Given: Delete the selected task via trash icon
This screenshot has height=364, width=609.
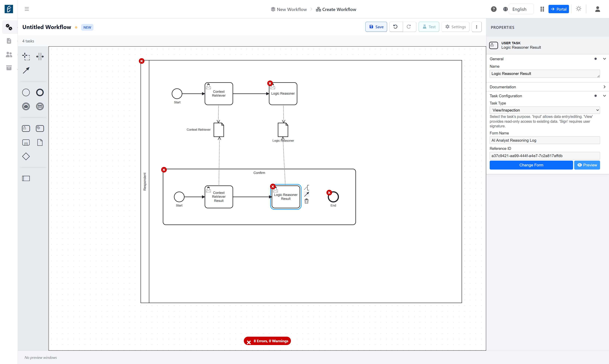Looking at the screenshot, I should (307, 201).
